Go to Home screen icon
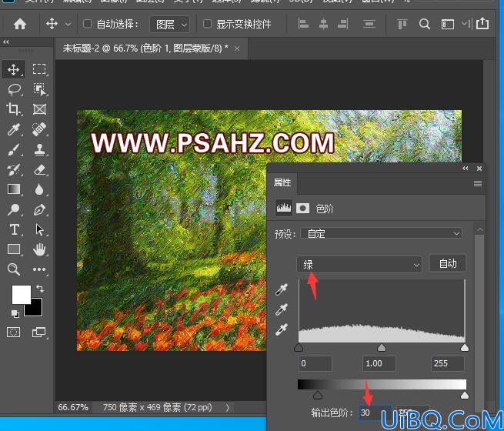The width and height of the screenshot is (504, 431). pos(20,24)
